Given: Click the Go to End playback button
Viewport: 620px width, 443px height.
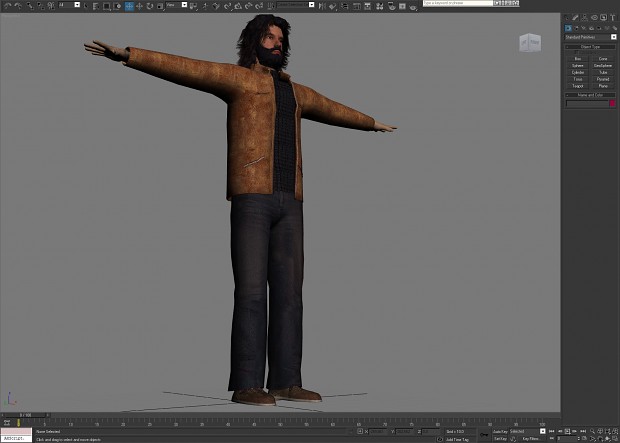Looking at the screenshot, I should click(583, 431).
